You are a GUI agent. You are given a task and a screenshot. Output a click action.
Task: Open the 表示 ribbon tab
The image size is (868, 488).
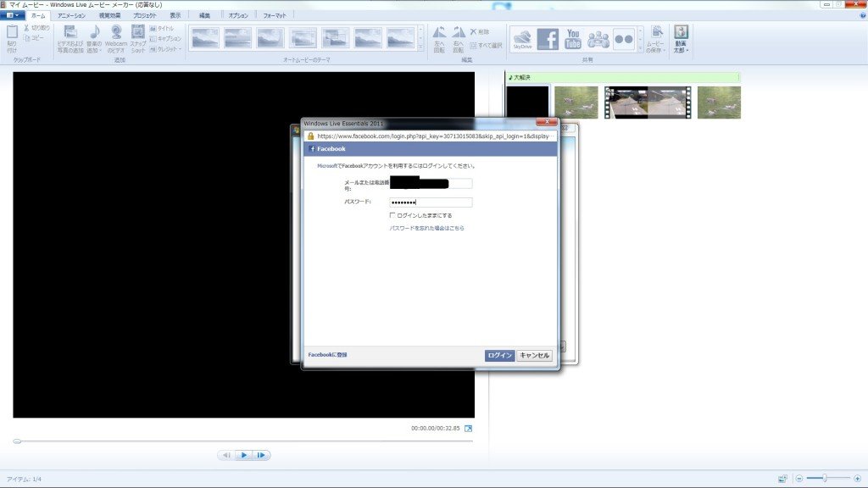[175, 15]
